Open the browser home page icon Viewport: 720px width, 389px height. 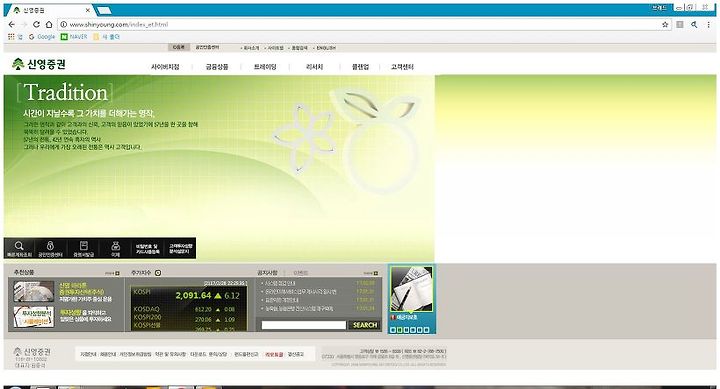[x=49, y=24]
